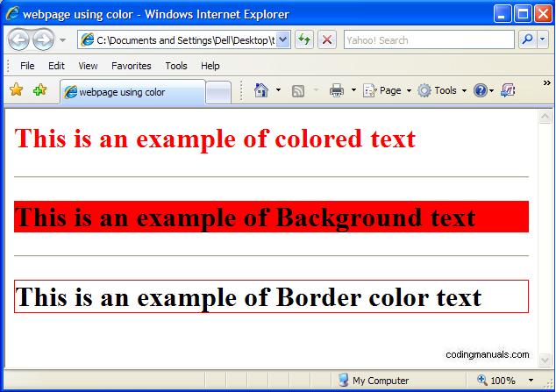Expand the Help icon dropdown arrow
This screenshot has height=392, width=556.
tap(491, 91)
